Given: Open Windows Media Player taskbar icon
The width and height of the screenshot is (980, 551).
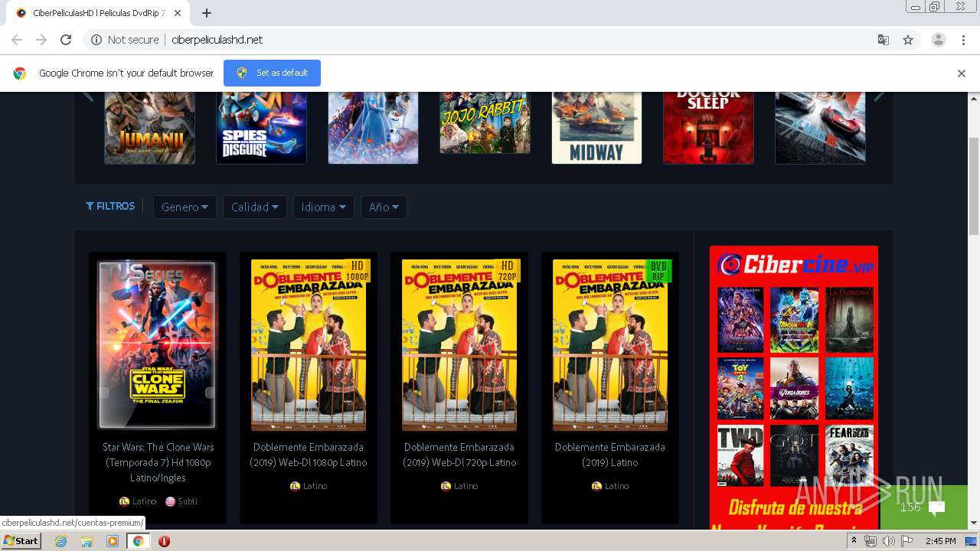Looking at the screenshot, I should (113, 541).
